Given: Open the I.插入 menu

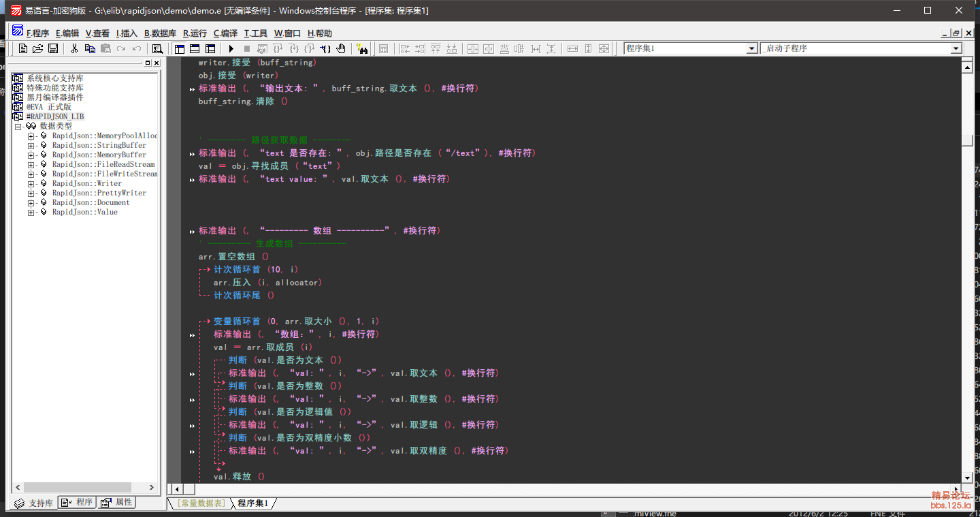Looking at the screenshot, I should [127, 33].
